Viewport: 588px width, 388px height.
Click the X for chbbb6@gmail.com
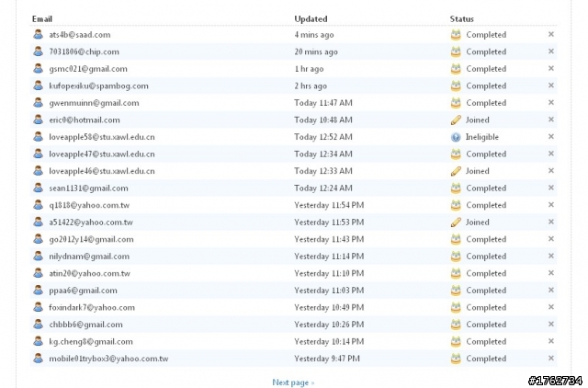click(x=551, y=325)
